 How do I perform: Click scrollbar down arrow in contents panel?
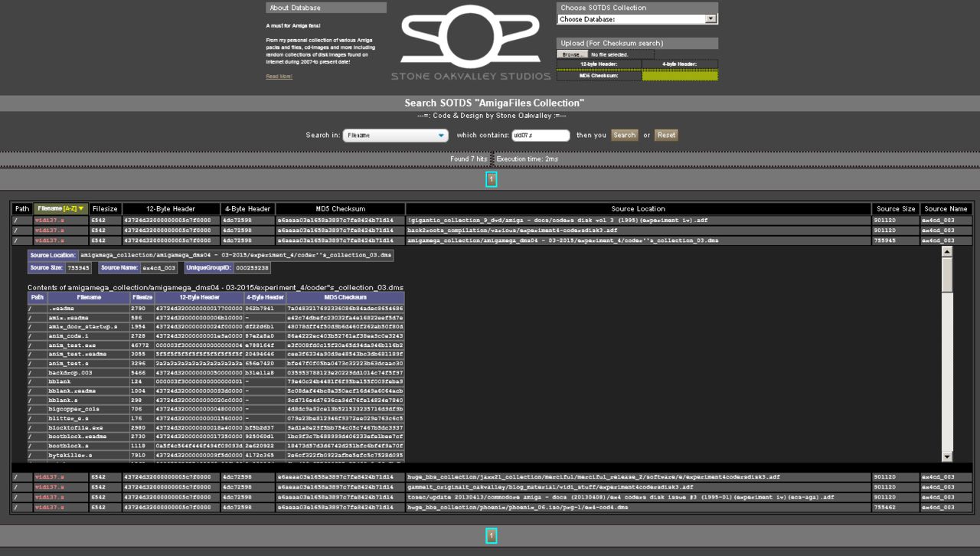[947, 456]
